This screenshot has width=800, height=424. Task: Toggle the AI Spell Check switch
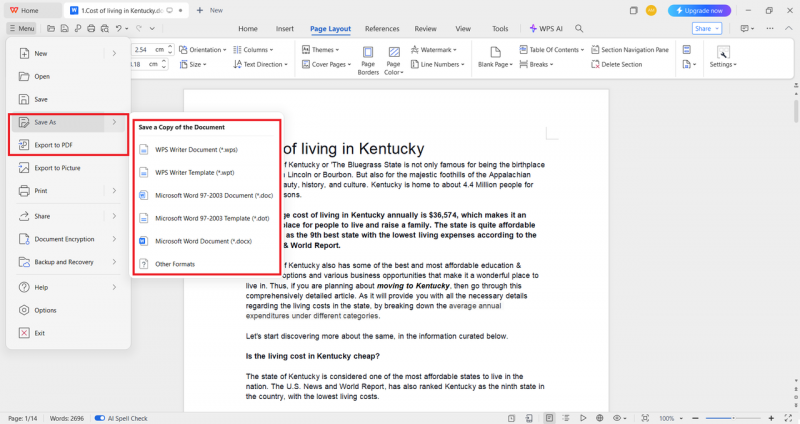pos(100,418)
